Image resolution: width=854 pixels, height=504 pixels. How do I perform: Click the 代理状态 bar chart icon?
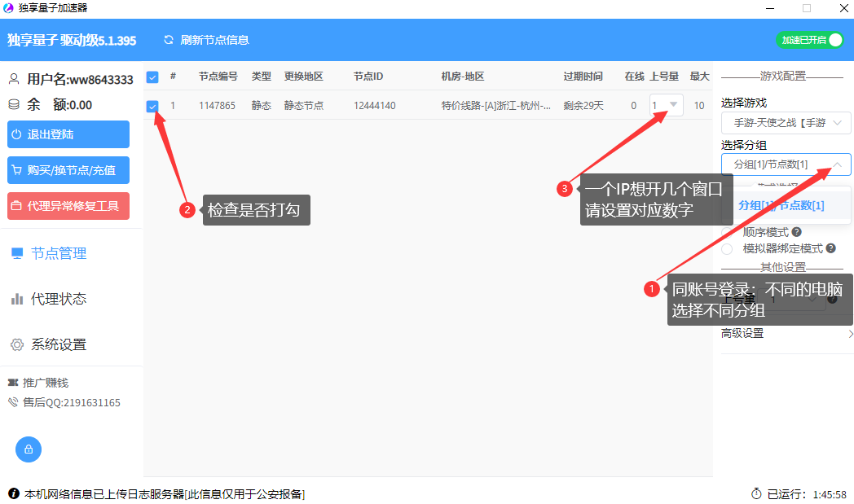(17, 299)
